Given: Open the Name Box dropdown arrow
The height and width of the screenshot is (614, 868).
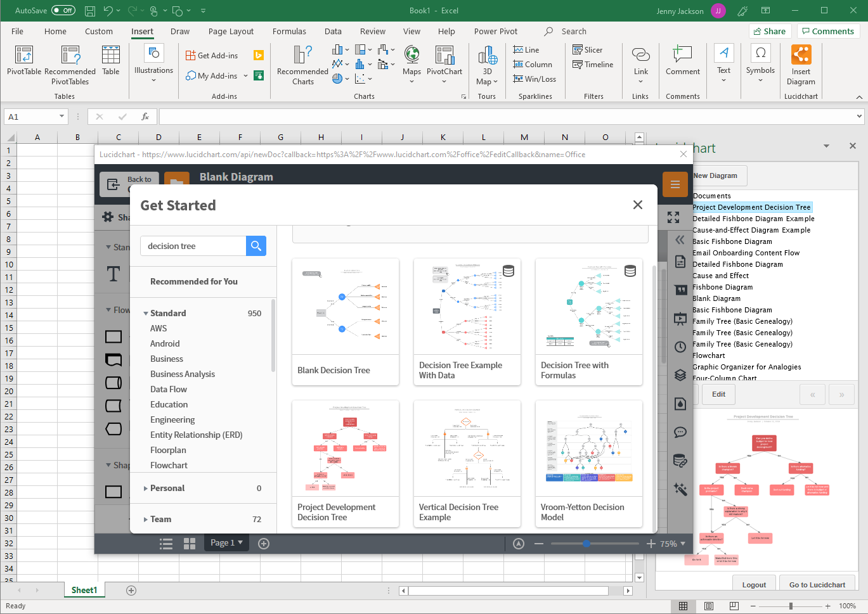Looking at the screenshot, I should 62,117.
